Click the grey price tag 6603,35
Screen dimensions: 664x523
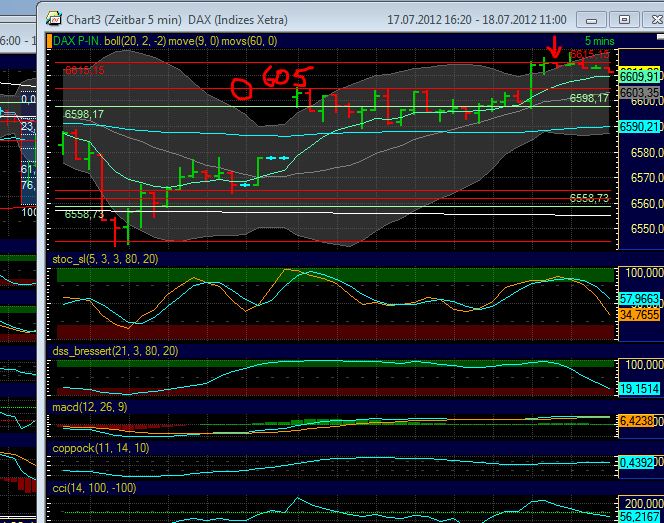click(x=640, y=93)
